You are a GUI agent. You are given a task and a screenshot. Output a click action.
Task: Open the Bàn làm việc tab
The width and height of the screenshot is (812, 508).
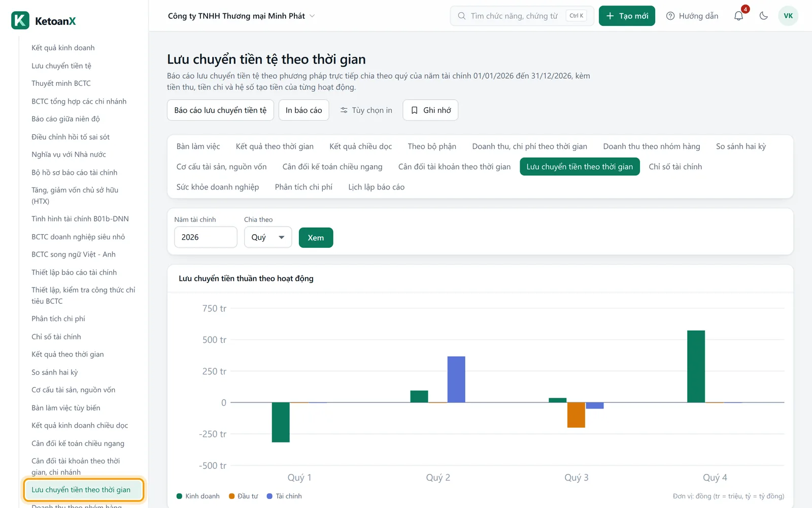click(x=198, y=146)
